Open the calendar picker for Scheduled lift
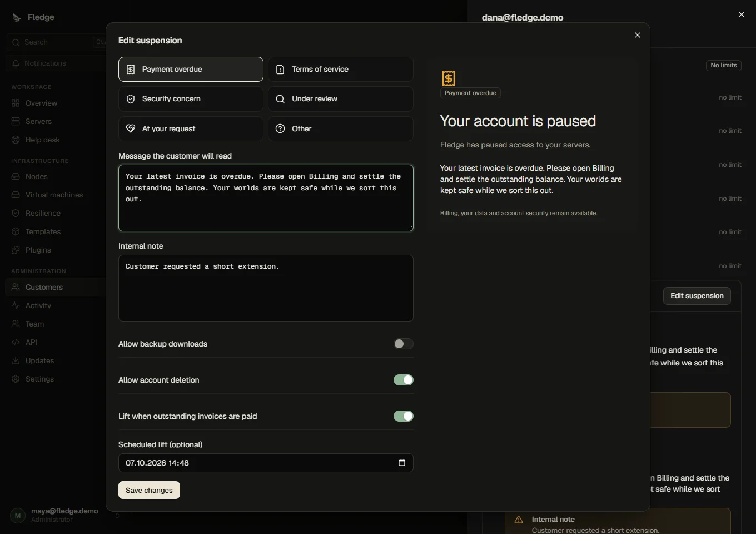 (x=402, y=463)
